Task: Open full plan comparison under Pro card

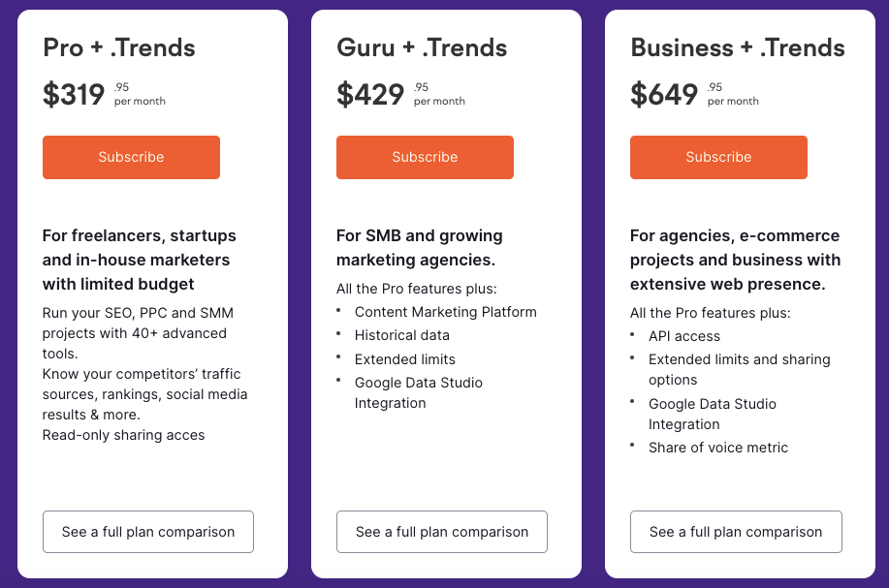Action: coord(148,532)
